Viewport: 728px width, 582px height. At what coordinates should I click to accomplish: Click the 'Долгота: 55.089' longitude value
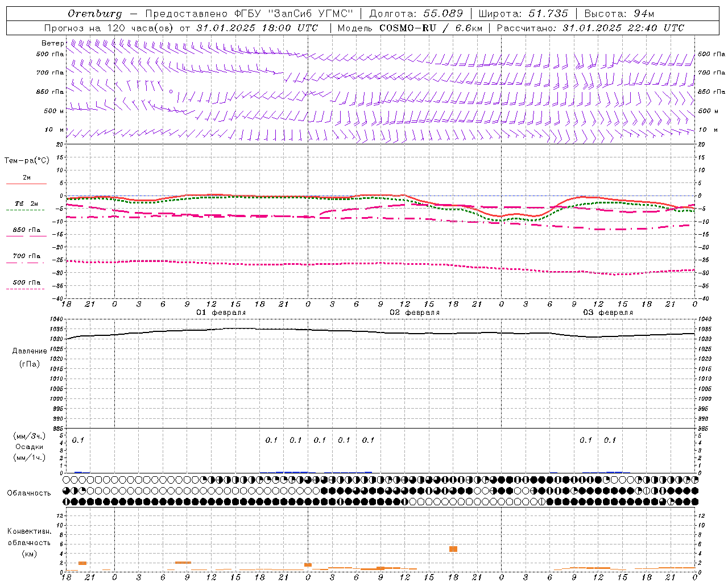pos(416,14)
